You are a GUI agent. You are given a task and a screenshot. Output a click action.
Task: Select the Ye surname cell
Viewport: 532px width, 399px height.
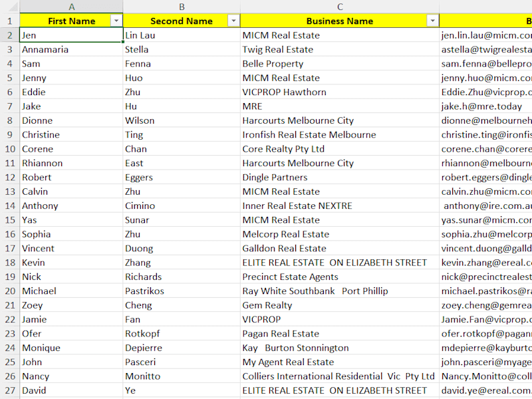pos(182,390)
